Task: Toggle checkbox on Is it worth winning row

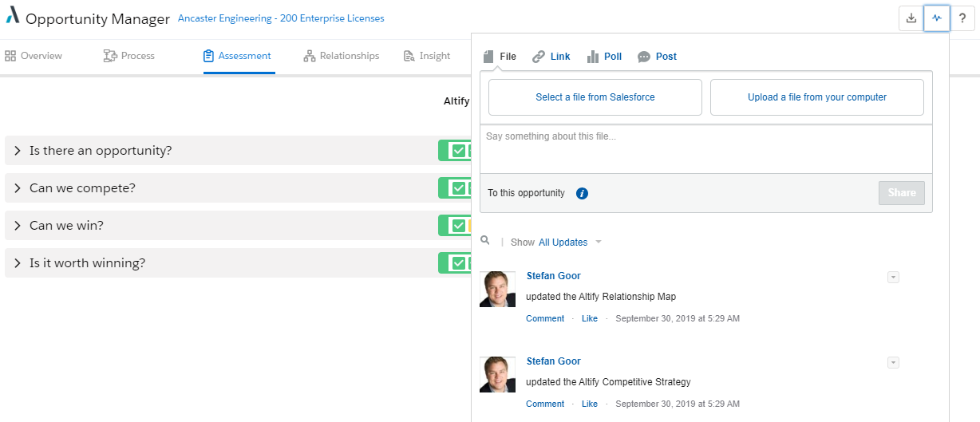Action: (458, 263)
